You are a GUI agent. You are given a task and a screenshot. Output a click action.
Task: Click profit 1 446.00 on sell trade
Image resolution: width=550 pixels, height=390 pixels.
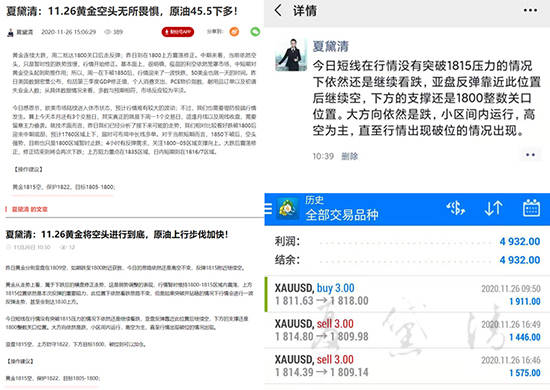pos(525,337)
